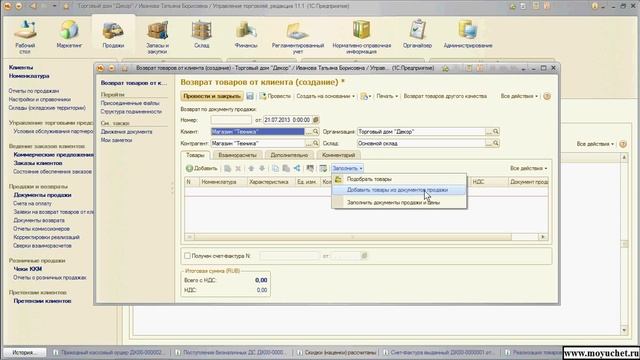Open the Регламентированный учет section
This screenshot has width=640, height=360.
(x=298, y=38)
